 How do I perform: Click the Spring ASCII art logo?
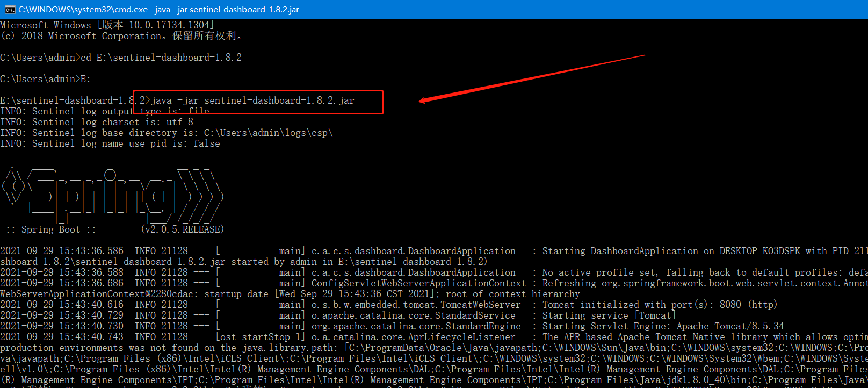pos(113,195)
